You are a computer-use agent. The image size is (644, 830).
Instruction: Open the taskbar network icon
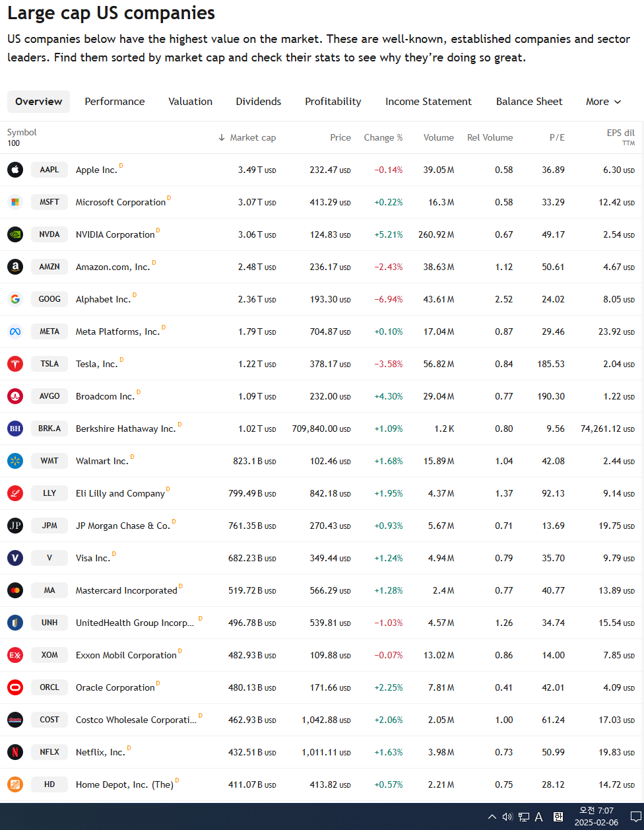pyautogui.click(x=524, y=817)
